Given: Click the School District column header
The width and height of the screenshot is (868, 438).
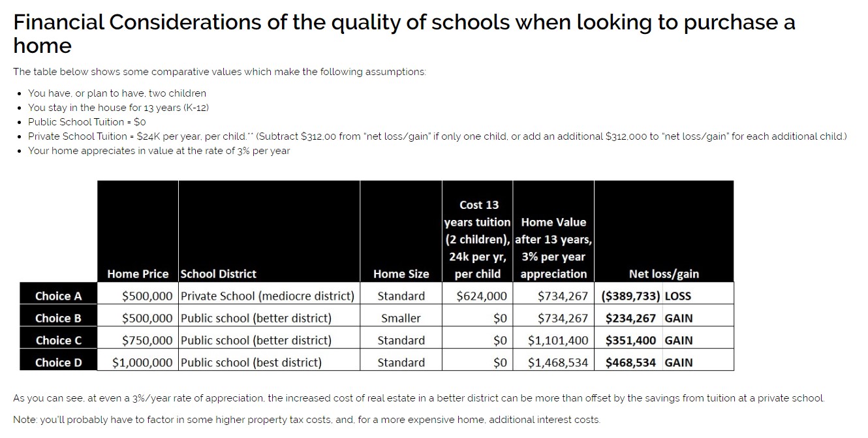Looking at the screenshot, I should (219, 274).
